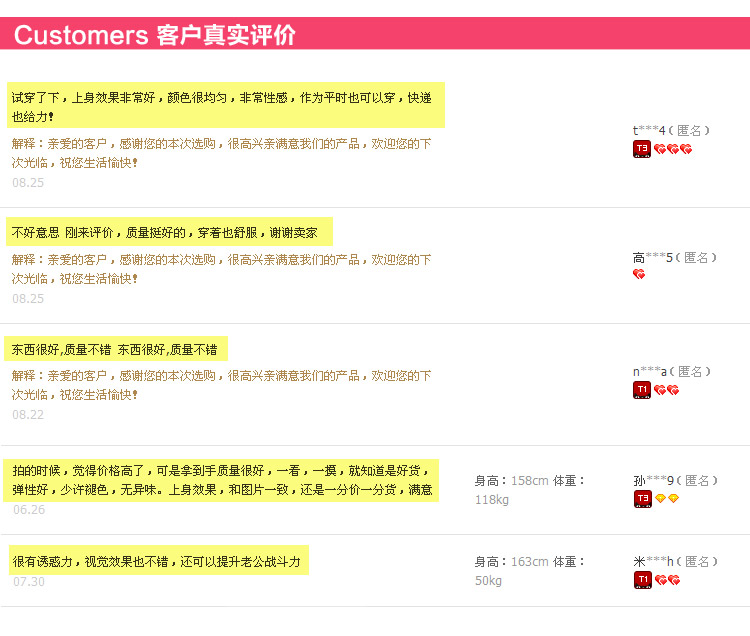Viewport: 750px width, 636px height.
Task: Click the highlighted review starting with 不好意思
Action: tap(166, 233)
